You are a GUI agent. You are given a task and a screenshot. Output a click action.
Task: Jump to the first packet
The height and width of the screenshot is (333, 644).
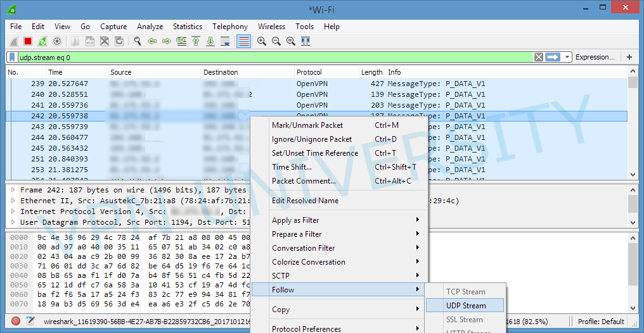[196, 41]
